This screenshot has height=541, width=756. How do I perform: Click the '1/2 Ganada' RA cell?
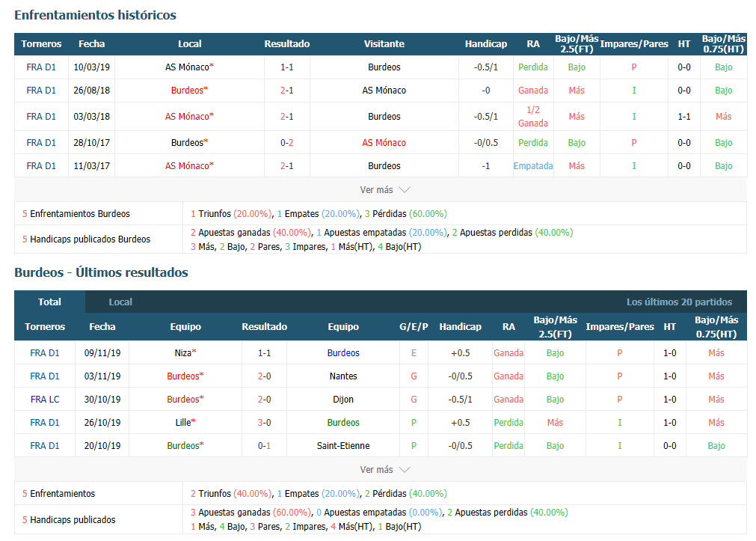[x=532, y=116]
